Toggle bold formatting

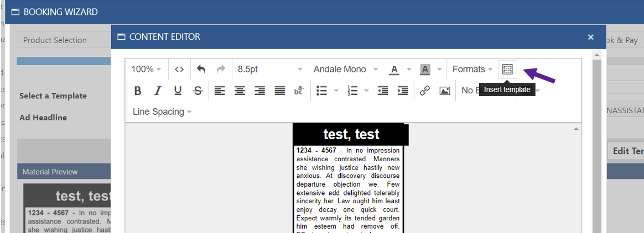click(x=138, y=91)
